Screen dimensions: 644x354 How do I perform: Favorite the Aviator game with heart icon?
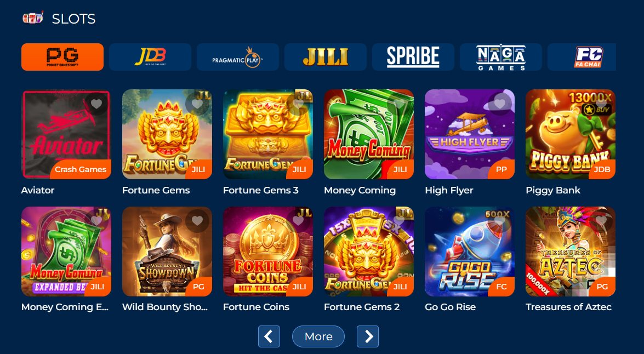[96, 104]
